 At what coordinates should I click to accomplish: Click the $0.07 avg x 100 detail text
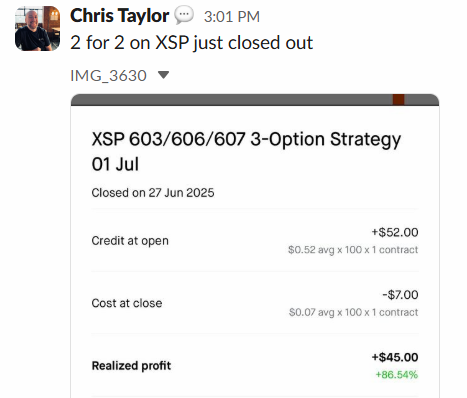353,312
